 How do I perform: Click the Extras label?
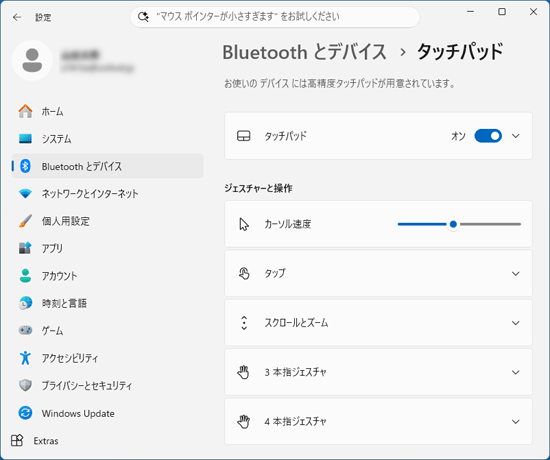[x=46, y=441]
